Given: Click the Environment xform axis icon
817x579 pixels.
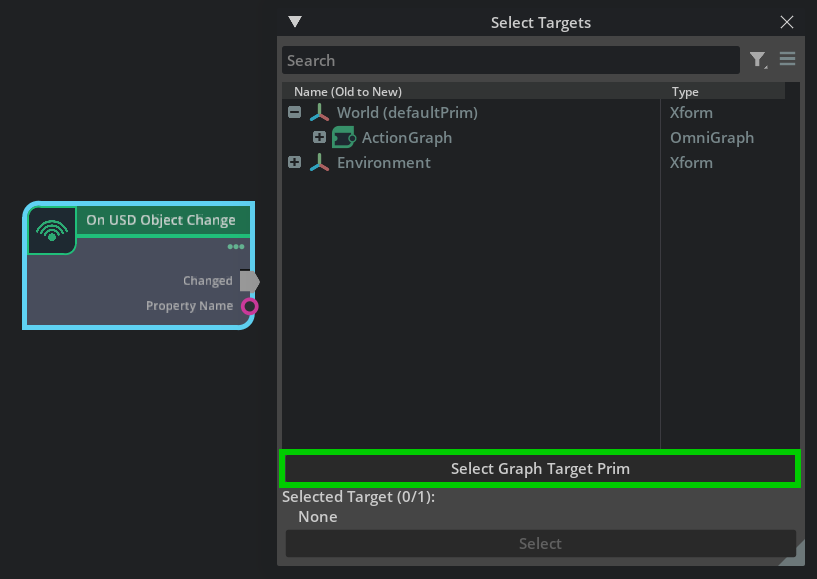Looking at the screenshot, I should 319,163.
